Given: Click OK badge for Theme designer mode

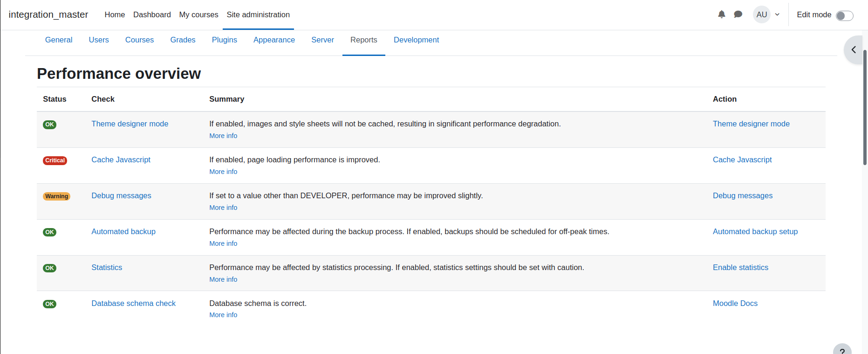Looking at the screenshot, I should pos(49,125).
